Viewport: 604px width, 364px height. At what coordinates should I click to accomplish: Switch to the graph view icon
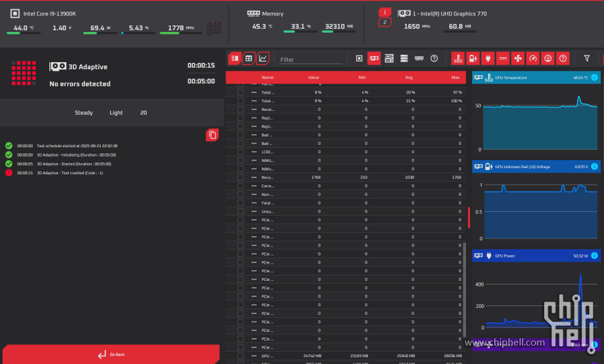[263, 59]
